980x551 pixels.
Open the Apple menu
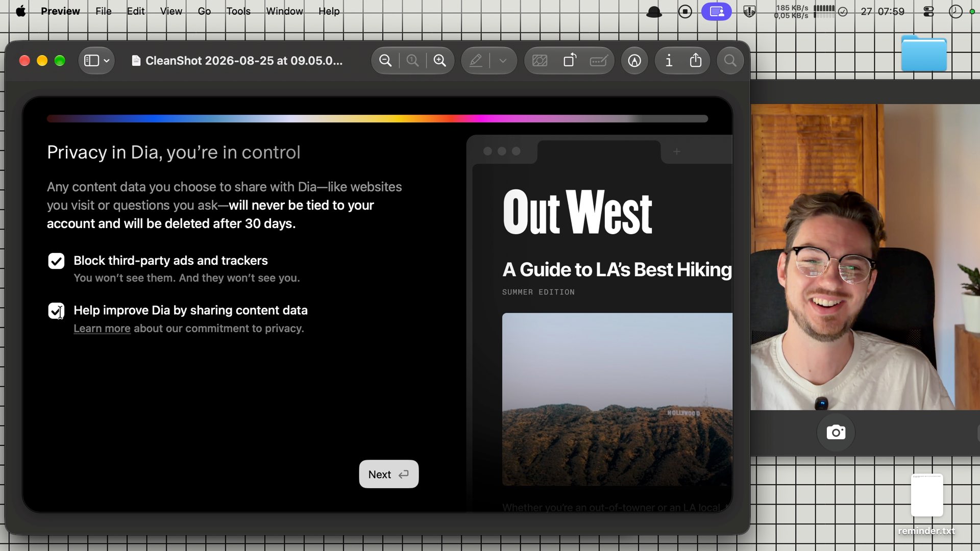click(21, 11)
